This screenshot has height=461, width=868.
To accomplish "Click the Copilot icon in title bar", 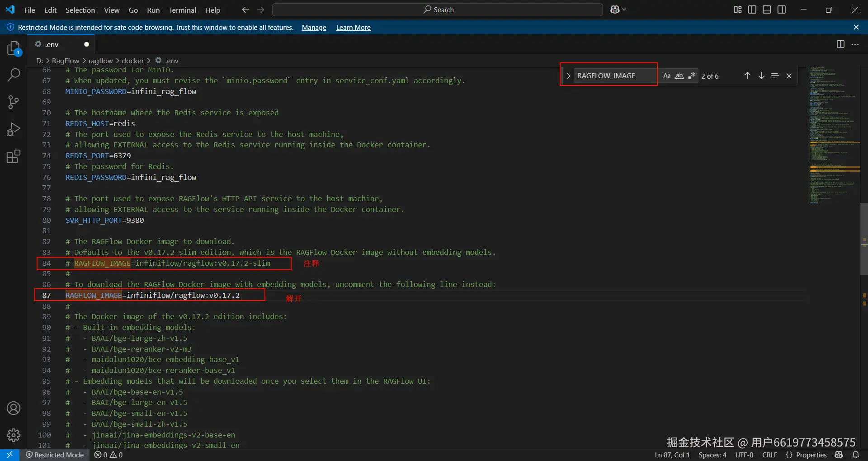I will click(615, 9).
